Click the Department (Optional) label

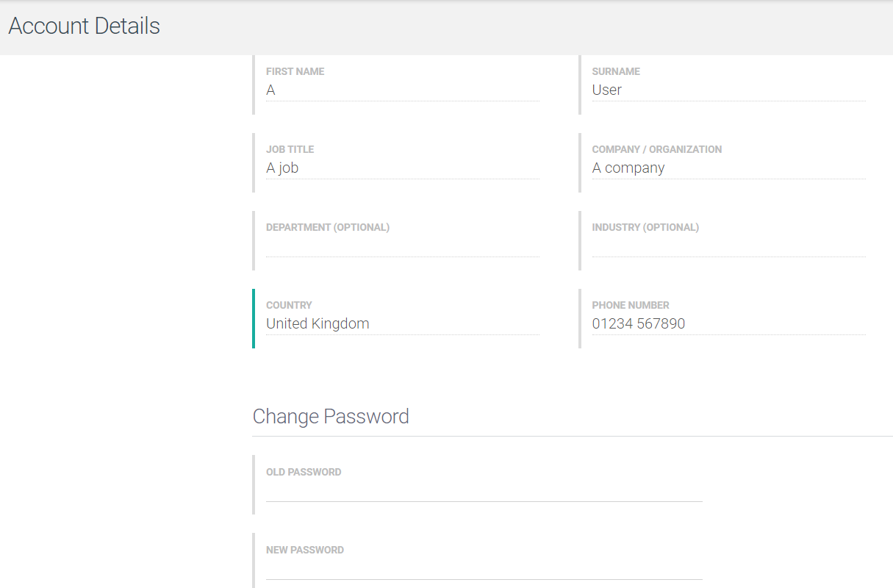coord(328,227)
